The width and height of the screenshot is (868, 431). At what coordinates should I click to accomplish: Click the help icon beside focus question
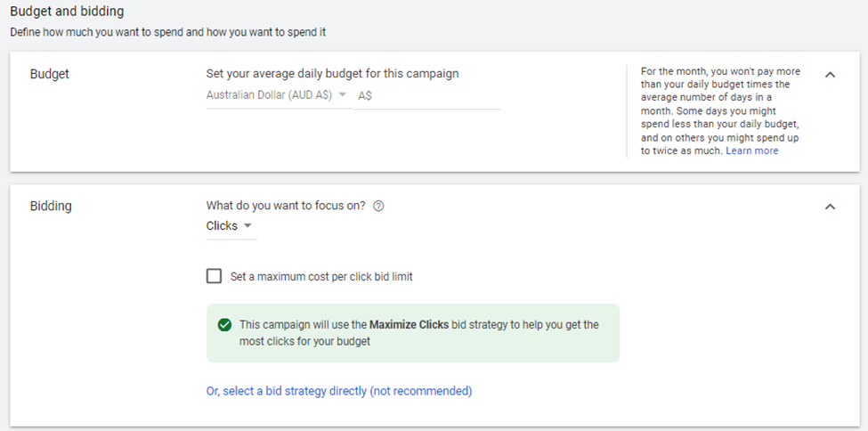point(378,206)
